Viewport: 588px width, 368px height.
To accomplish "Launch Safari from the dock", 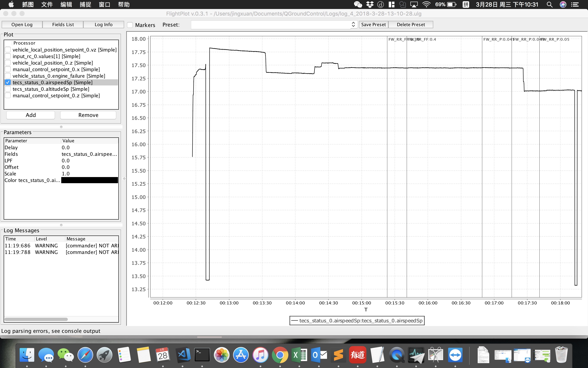I will coord(85,355).
